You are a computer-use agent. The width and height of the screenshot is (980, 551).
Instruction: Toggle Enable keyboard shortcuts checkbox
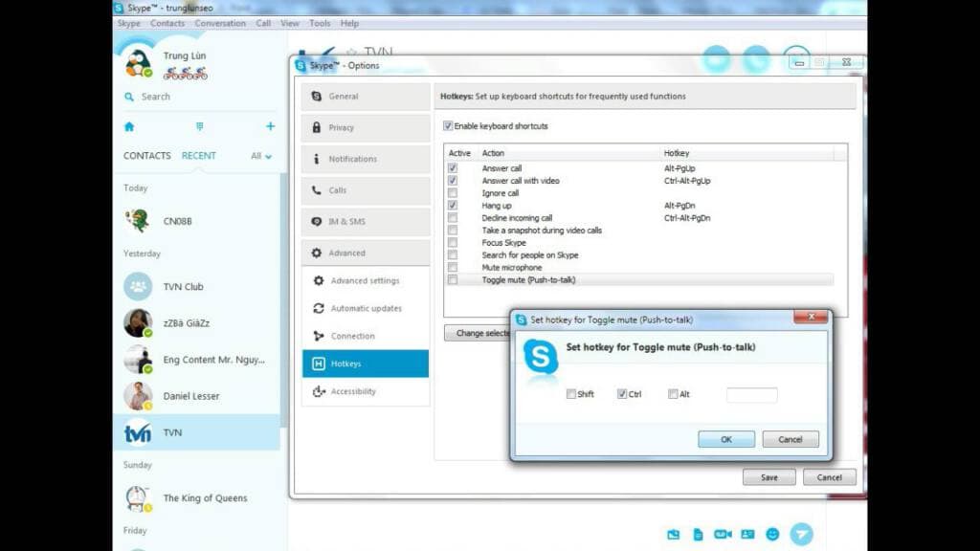click(x=448, y=126)
